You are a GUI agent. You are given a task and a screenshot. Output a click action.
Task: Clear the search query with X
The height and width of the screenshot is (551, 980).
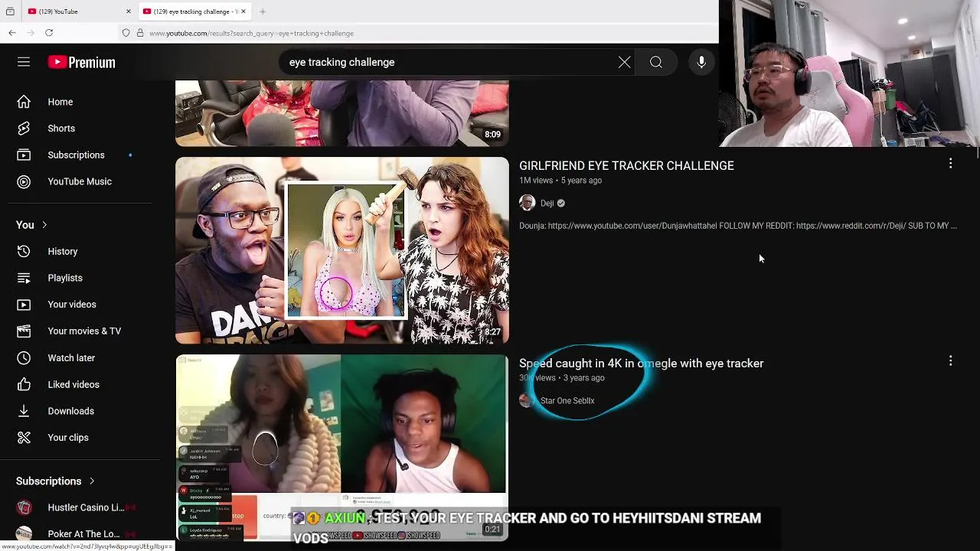pos(625,62)
